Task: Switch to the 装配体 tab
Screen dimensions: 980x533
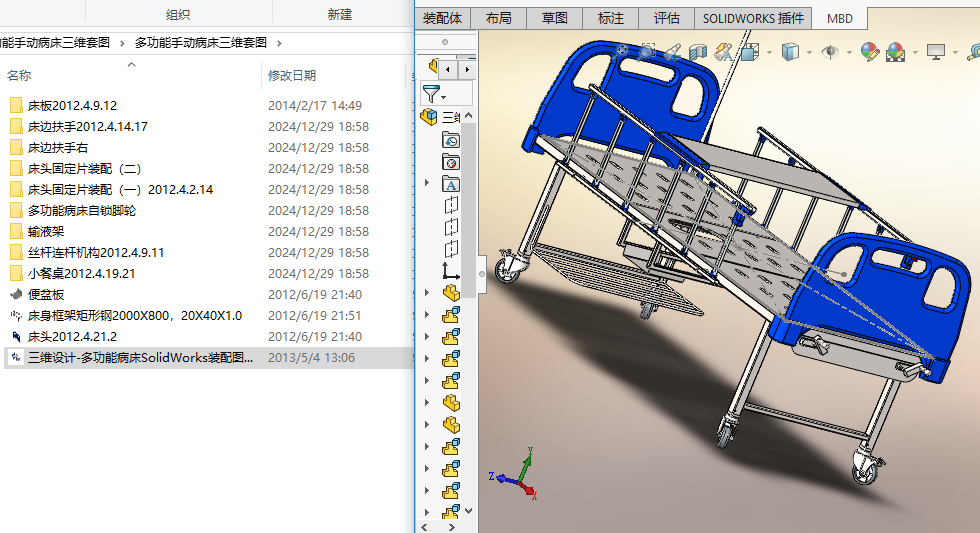Action: point(442,19)
